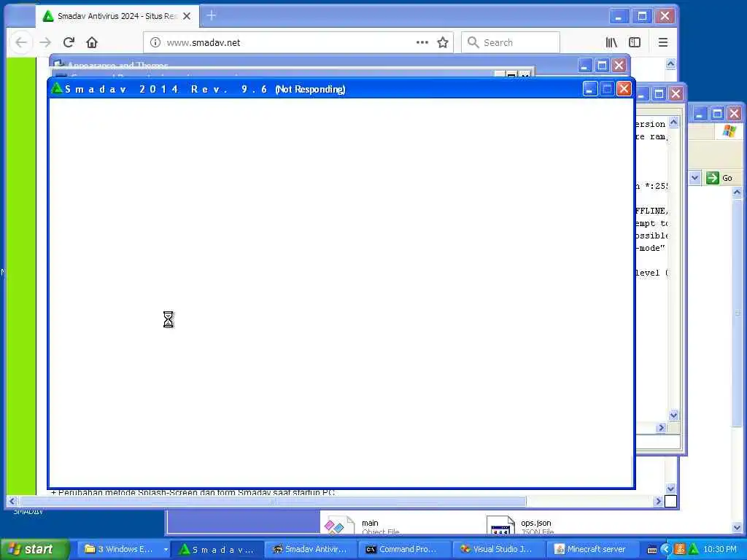Close the Smadav 2014 Not Responding window

[x=624, y=89]
